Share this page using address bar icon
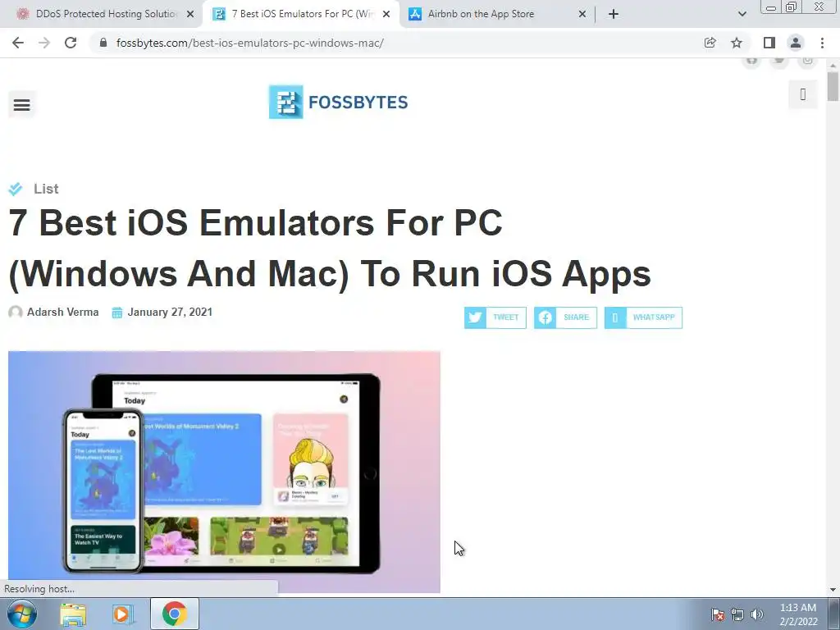 tap(710, 43)
